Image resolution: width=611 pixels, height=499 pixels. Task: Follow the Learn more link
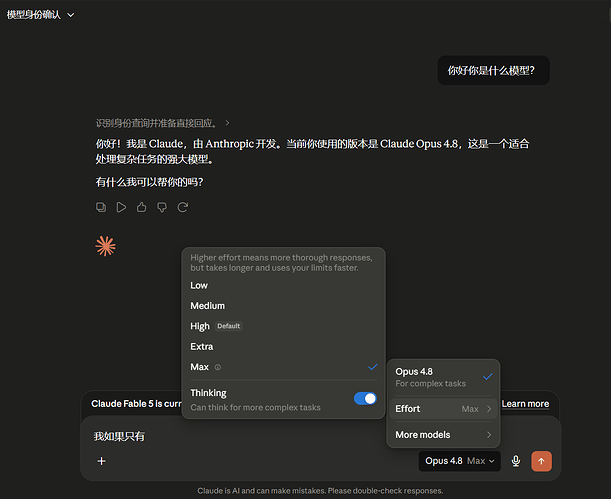click(525, 404)
